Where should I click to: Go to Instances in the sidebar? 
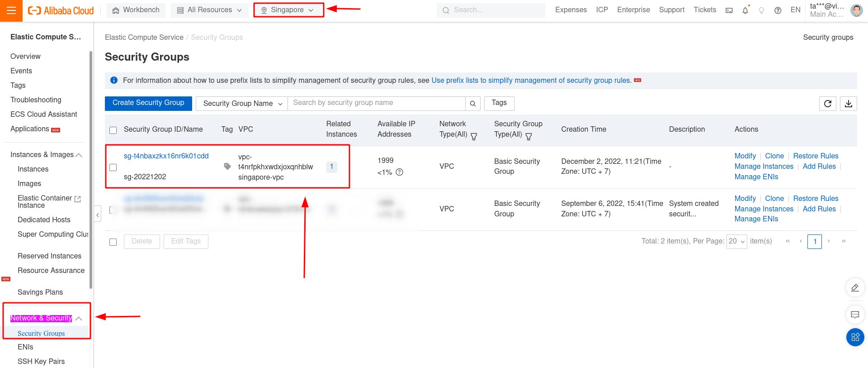click(x=33, y=169)
